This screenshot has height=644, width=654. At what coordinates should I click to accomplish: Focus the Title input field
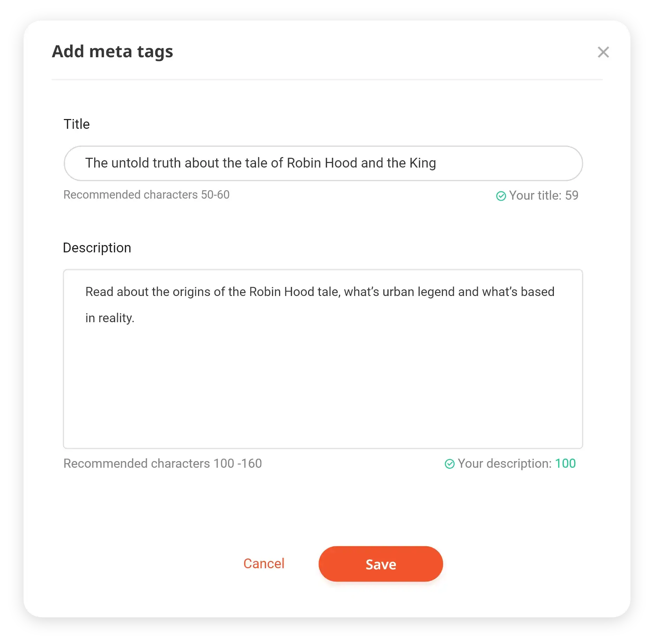coord(323,163)
